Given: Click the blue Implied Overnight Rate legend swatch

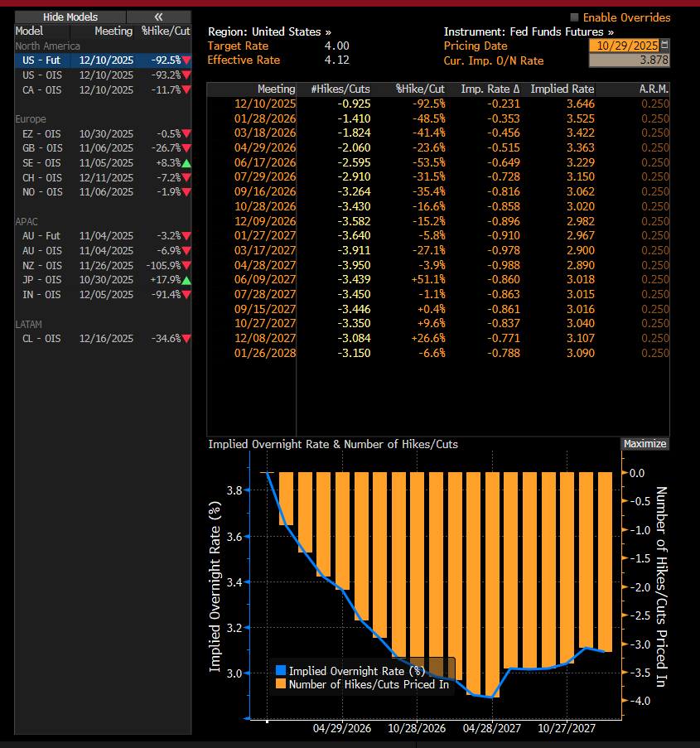Looking at the screenshot, I should pos(281,670).
